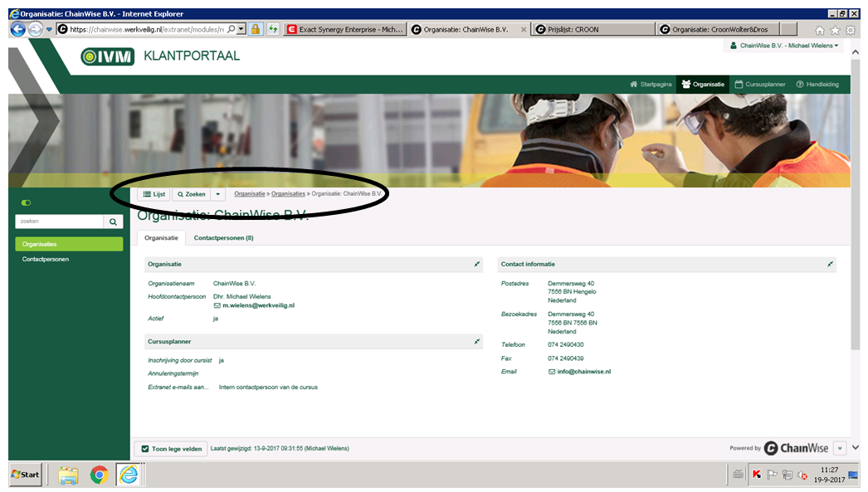This screenshot has width=868, height=492.
Task: Open the address bar autocomplete dropdown arrow
Action: [241, 29]
